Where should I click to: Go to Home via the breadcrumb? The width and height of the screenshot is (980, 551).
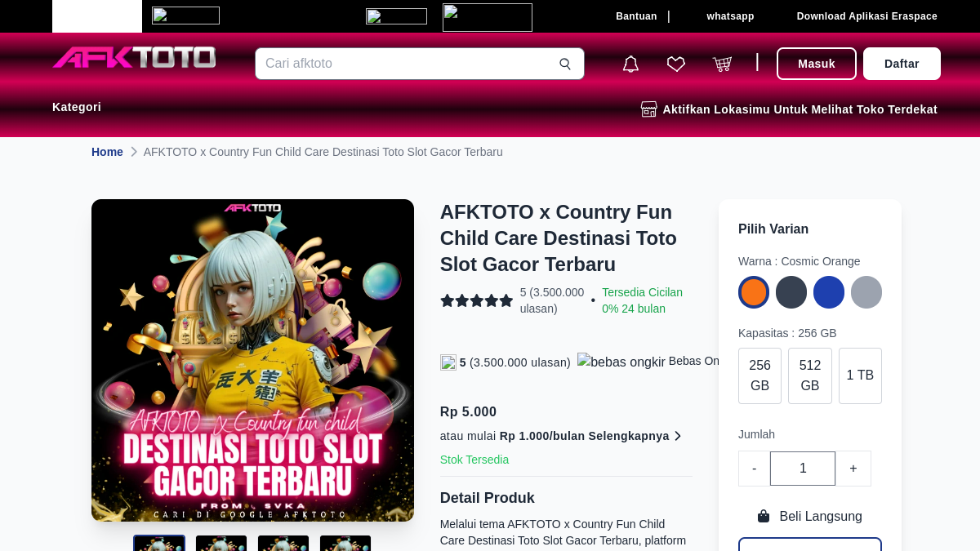[x=107, y=152]
